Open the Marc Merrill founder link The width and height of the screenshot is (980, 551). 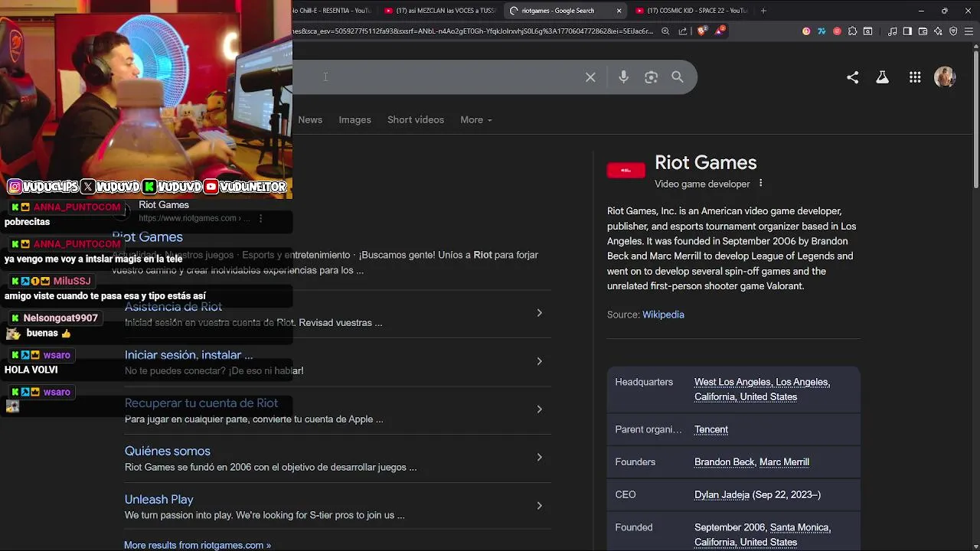(x=784, y=462)
